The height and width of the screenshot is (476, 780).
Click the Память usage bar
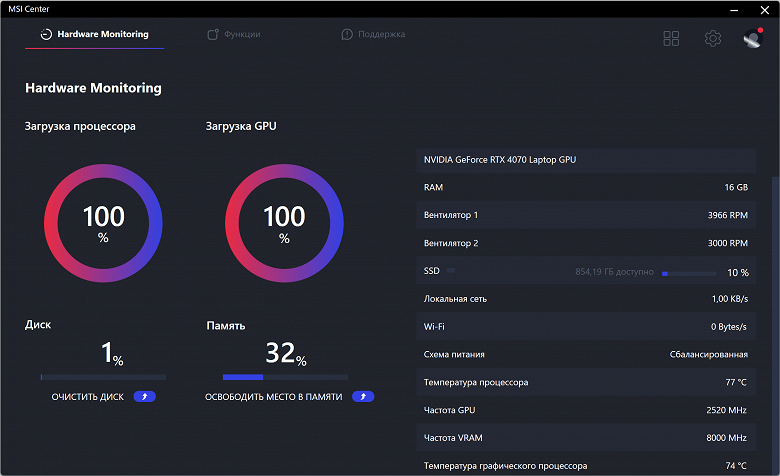[x=286, y=377]
